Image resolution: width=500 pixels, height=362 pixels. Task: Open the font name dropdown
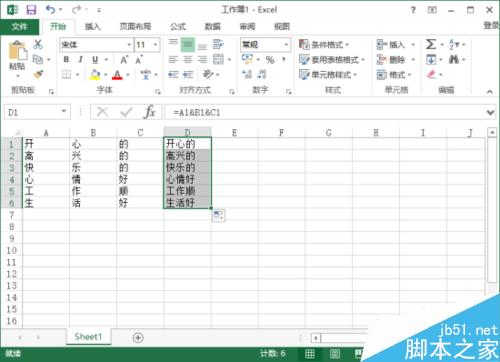tap(129, 45)
